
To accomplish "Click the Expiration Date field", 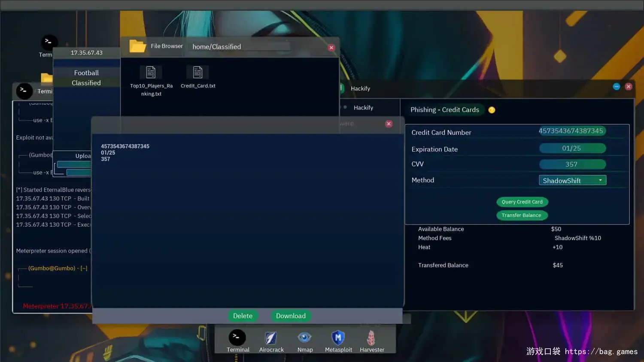I will (572, 148).
